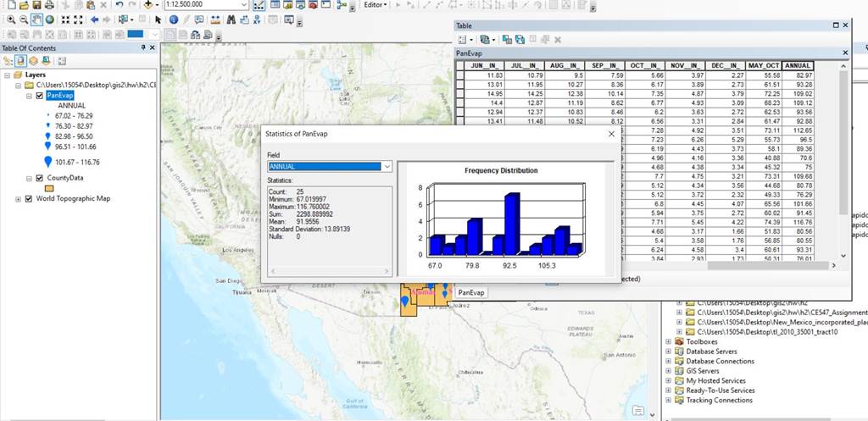Click the NOV__IN_ column header
The image size is (868, 421).
(685, 66)
